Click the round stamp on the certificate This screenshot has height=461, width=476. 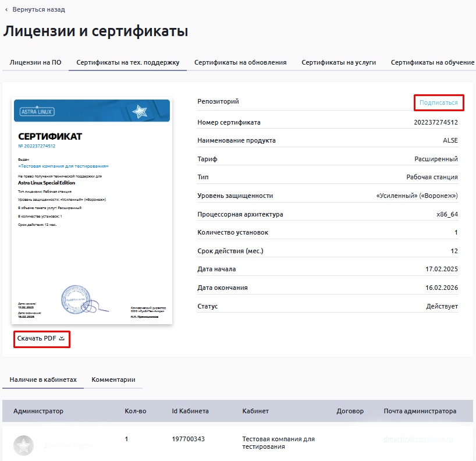76,299
